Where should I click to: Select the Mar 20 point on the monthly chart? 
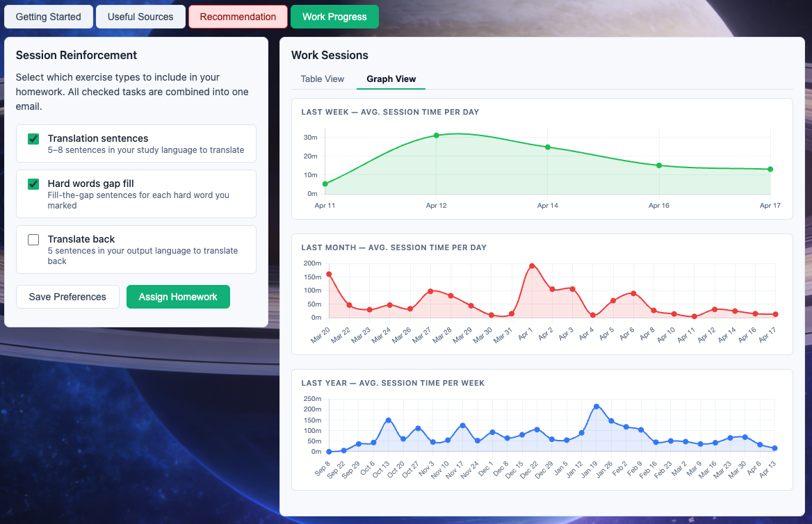click(x=329, y=275)
